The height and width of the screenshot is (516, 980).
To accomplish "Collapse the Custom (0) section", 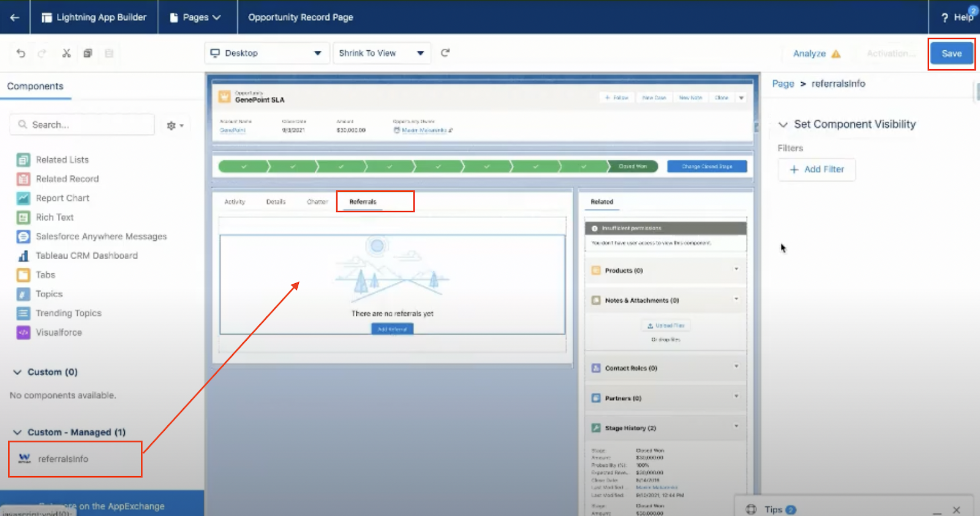I will coord(17,372).
